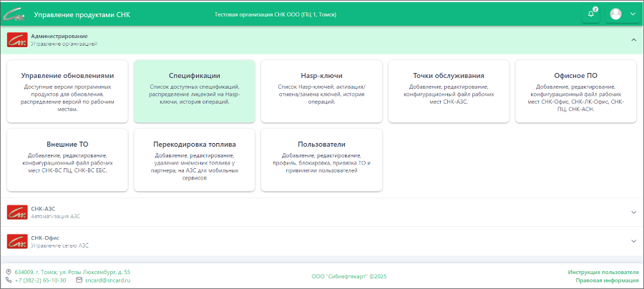Open Управление обновлениями card
This screenshot has width=644, height=289.
click(67, 92)
